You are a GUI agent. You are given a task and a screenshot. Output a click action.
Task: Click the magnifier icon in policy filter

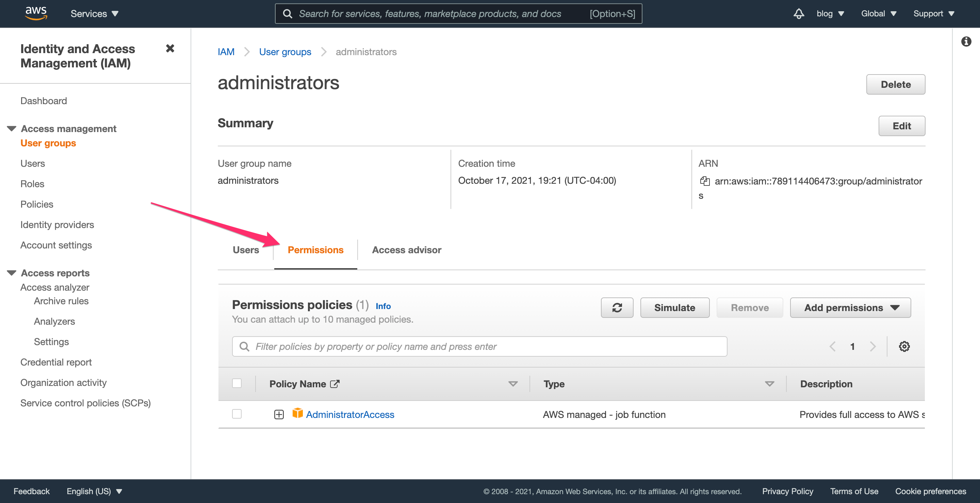(244, 347)
